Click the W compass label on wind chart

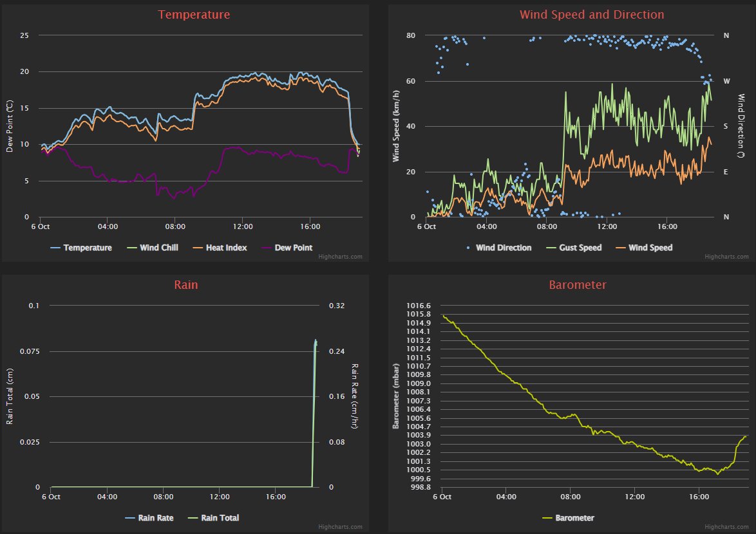click(x=726, y=81)
